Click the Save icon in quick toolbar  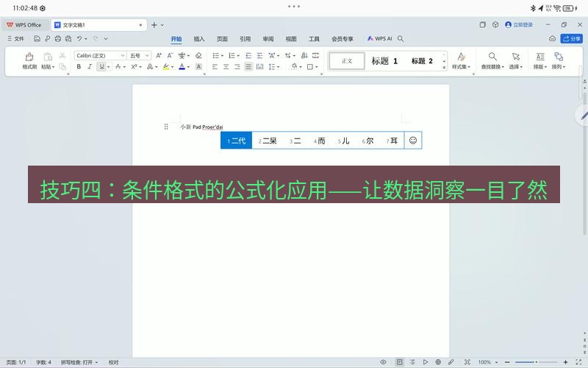pyautogui.click(x=37, y=38)
